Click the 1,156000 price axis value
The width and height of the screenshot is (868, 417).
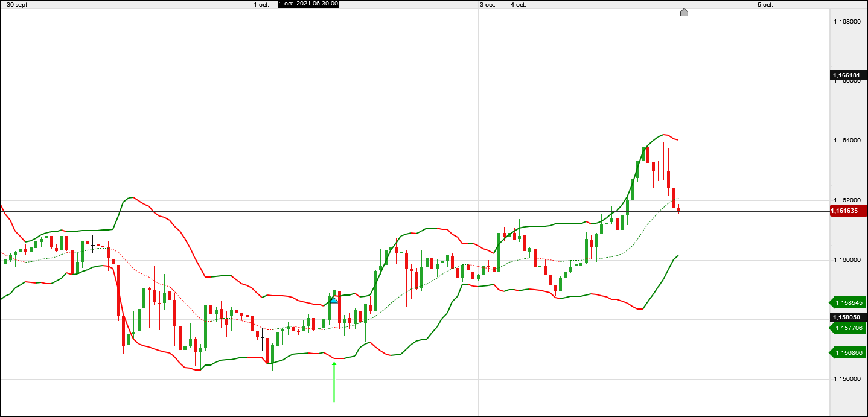[x=846, y=379]
